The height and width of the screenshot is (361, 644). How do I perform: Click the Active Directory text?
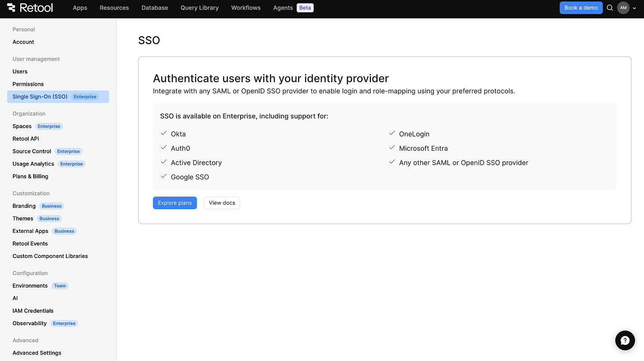pyautogui.click(x=196, y=163)
